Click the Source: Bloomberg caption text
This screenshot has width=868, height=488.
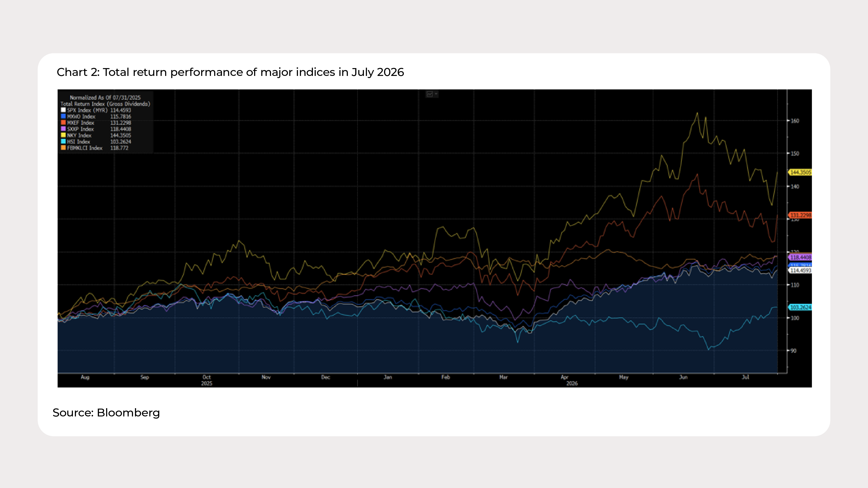coord(106,413)
